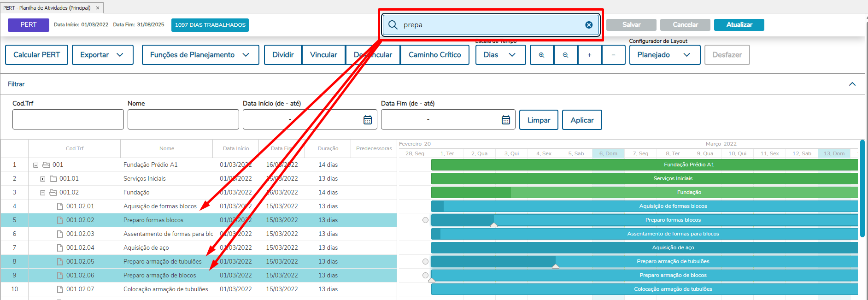The width and height of the screenshot is (868, 300).
Task: Click progress marker on Preparo formas blocos bar
Action: (494, 225)
